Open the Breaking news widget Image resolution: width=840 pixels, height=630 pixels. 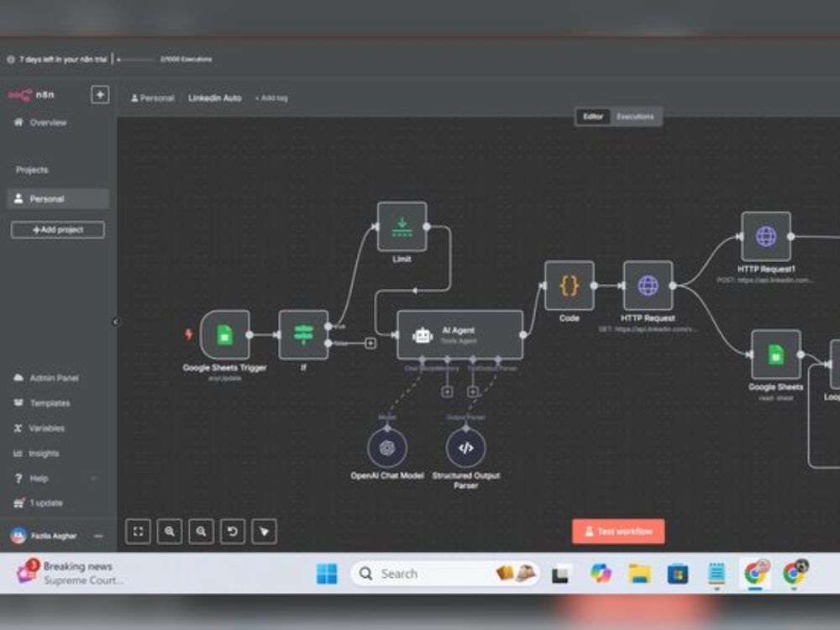point(70,573)
